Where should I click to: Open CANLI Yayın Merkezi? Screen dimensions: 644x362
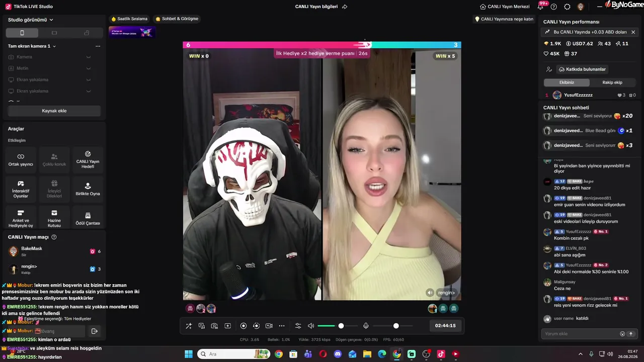click(x=505, y=7)
